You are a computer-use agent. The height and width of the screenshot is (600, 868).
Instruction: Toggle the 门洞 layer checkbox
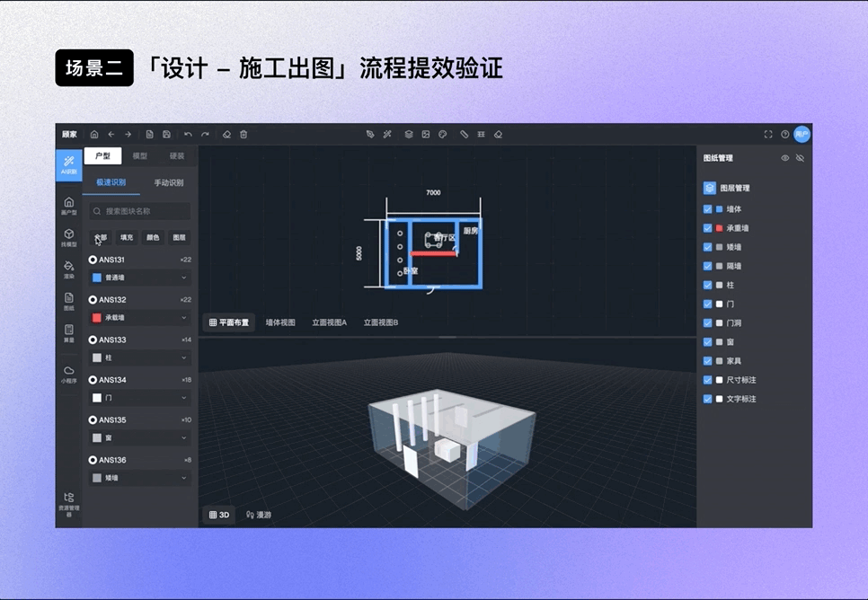click(707, 322)
